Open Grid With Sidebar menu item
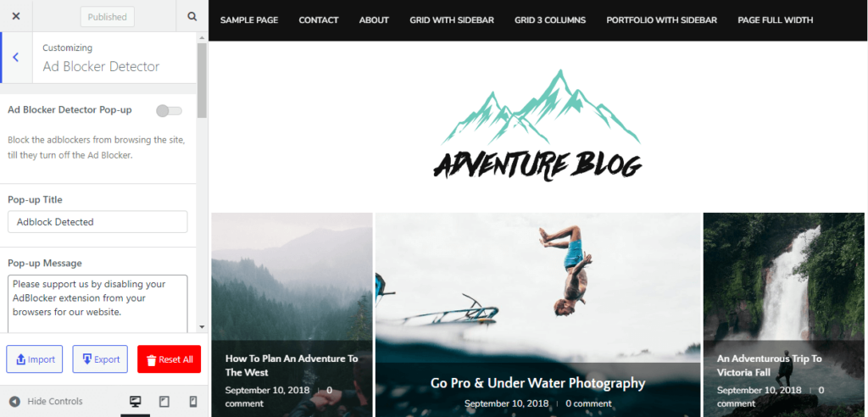This screenshot has height=417, width=868. point(452,20)
